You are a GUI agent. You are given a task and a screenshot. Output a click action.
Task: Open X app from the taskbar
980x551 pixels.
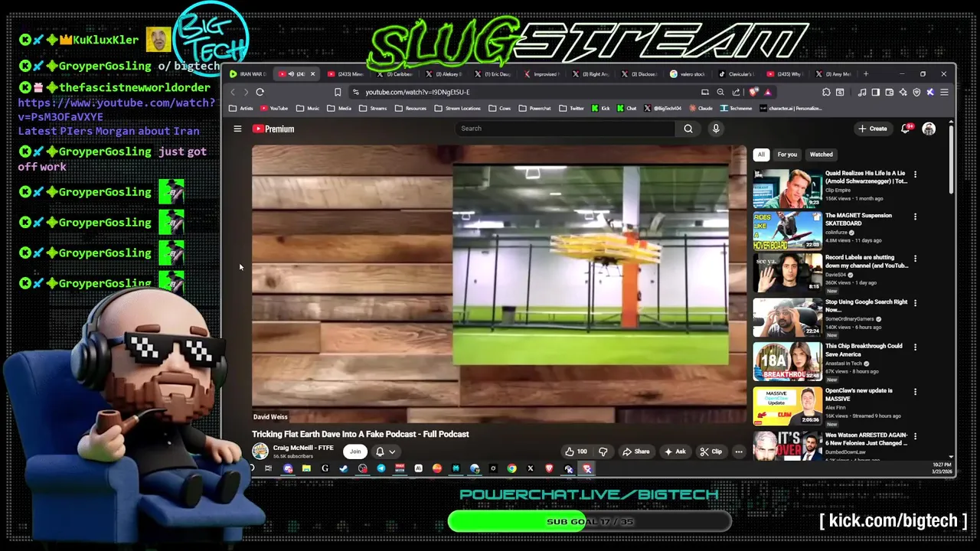(530, 468)
